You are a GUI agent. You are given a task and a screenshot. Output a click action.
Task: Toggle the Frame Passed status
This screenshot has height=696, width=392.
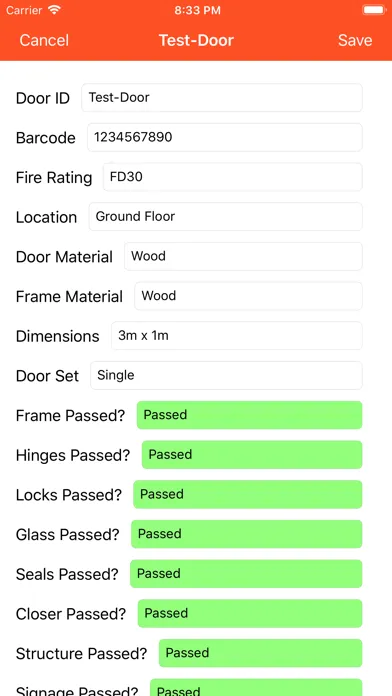coord(249,415)
